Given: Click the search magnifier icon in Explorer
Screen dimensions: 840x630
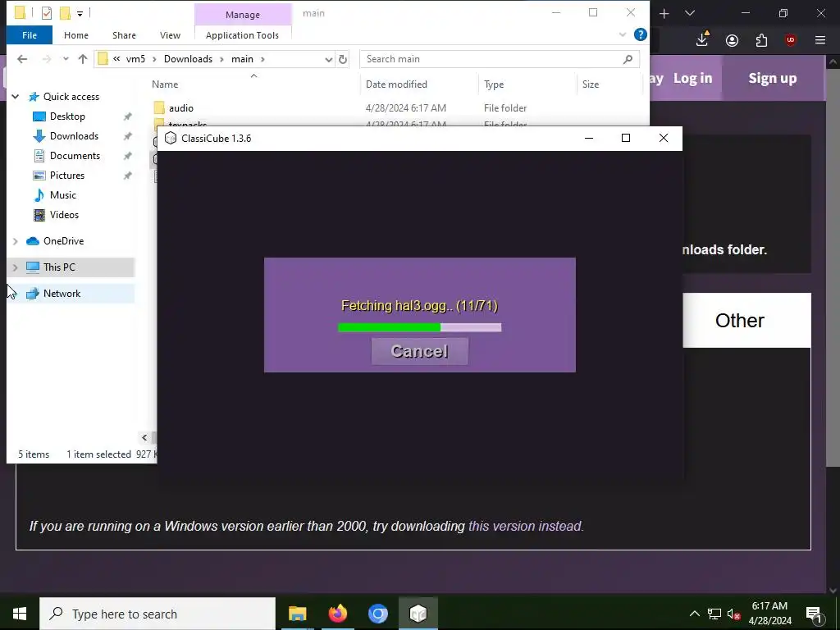Looking at the screenshot, I should 628,59.
